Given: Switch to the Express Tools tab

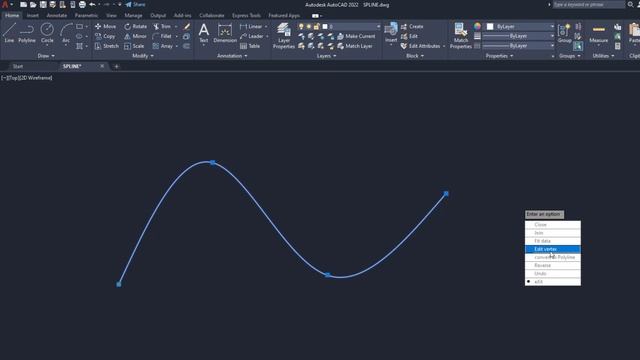Looking at the screenshot, I should (x=246, y=16).
